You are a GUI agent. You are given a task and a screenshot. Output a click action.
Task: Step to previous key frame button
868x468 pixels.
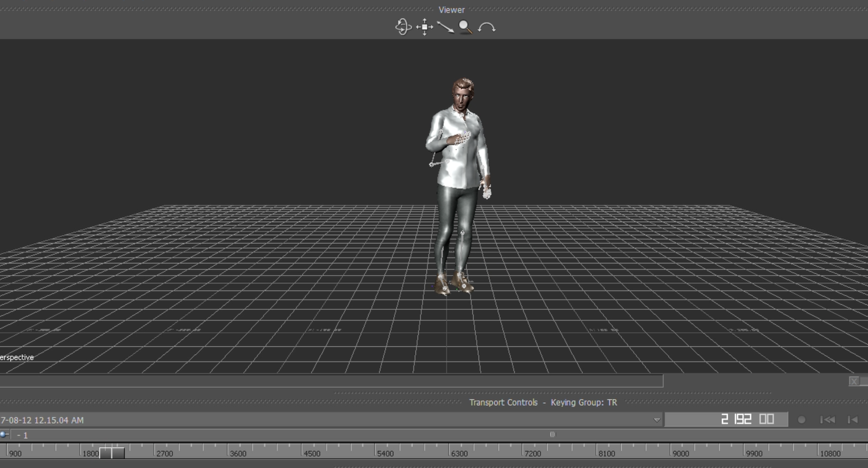click(x=853, y=420)
